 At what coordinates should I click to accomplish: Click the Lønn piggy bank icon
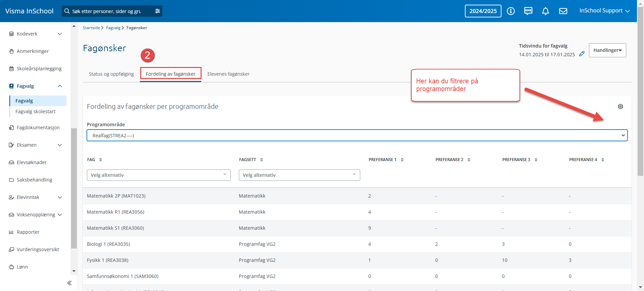coord(11,267)
